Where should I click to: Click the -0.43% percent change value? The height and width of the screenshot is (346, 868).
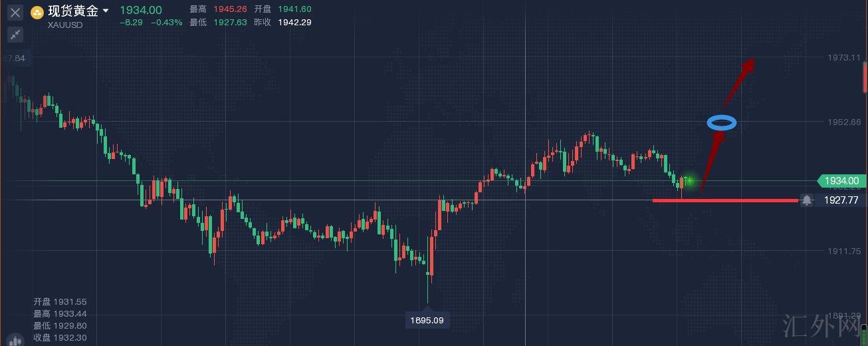tap(166, 22)
